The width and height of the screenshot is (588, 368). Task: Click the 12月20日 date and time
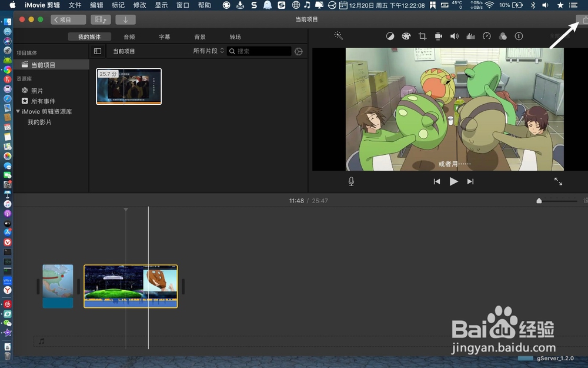[x=387, y=5]
